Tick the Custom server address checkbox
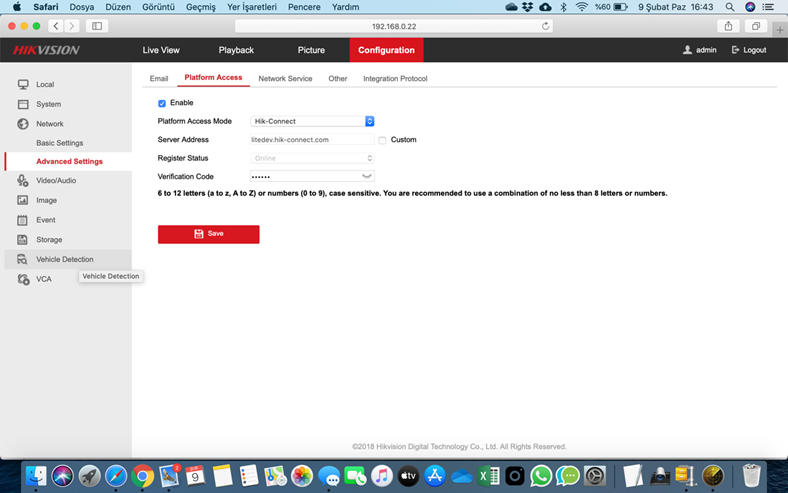 (x=382, y=140)
